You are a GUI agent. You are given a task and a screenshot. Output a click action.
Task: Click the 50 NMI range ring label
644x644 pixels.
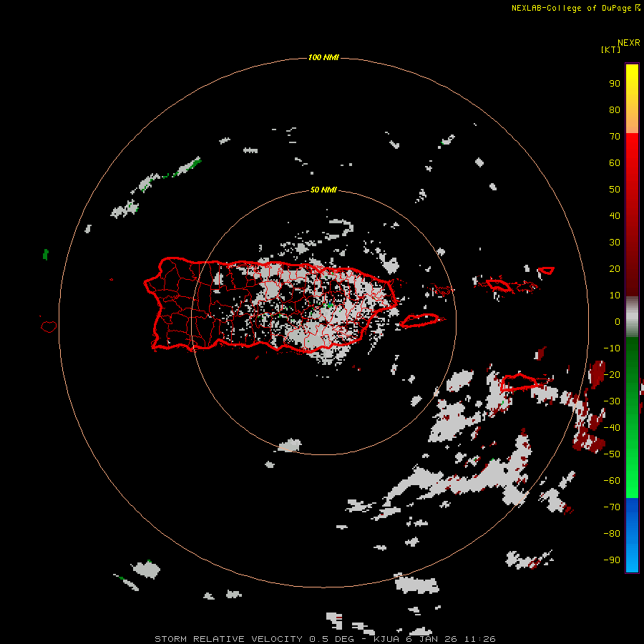(323, 190)
